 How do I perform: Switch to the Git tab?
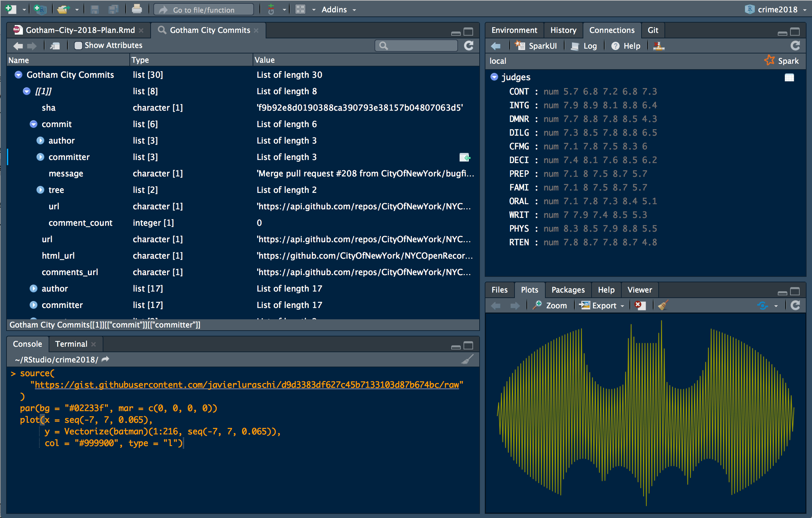652,30
